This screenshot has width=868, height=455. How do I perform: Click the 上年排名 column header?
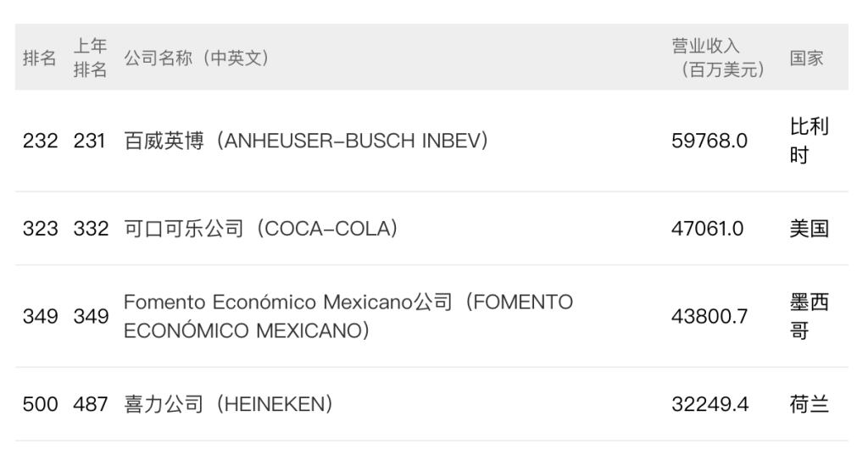coord(90,58)
